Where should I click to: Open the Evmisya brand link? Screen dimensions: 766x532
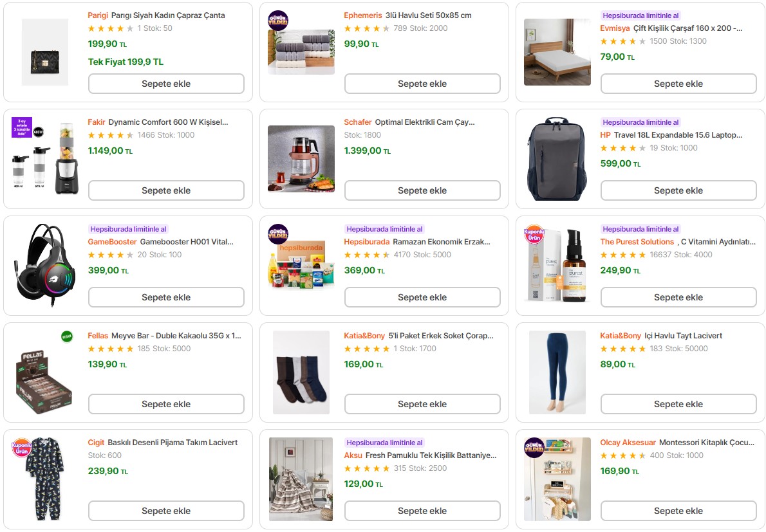coord(615,28)
